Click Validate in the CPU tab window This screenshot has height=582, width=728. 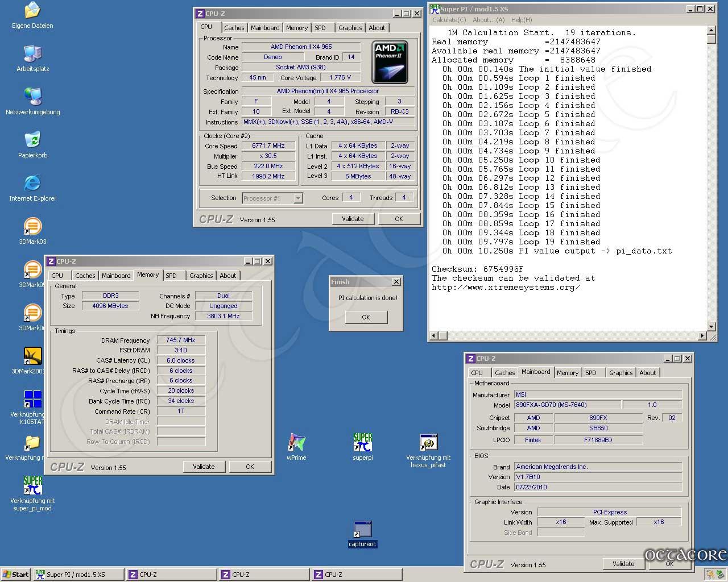tap(353, 219)
